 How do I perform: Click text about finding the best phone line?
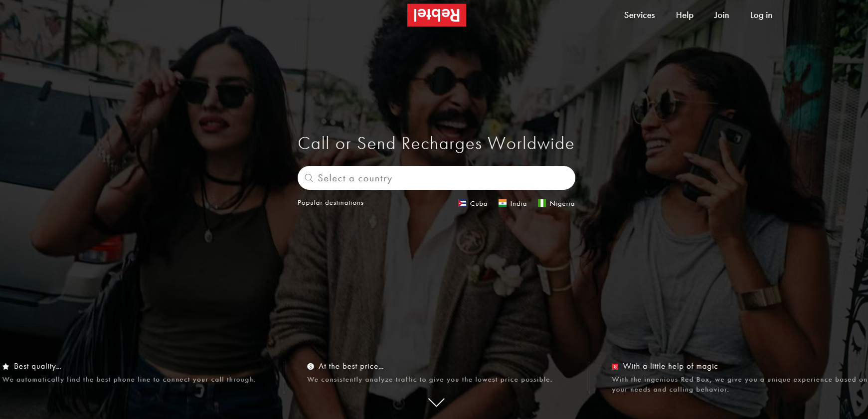pyautogui.click(x=129, y=380)
